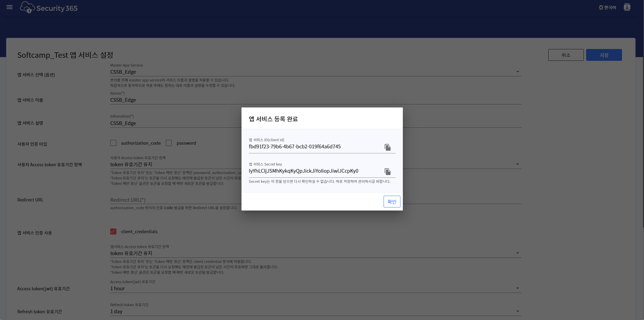Click the 취소 cancel button
The height and width of the screenshot is (320, 644).
(566, 55)
